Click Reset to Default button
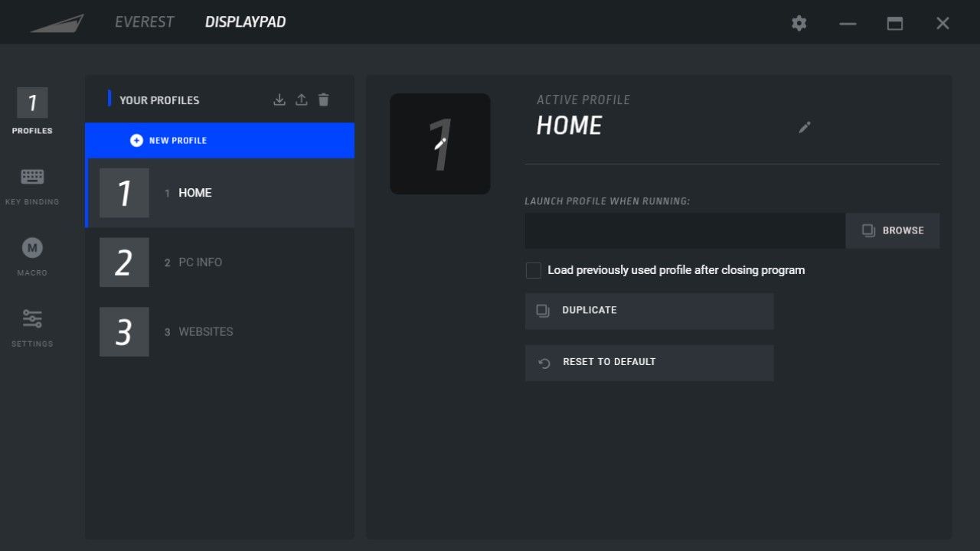This screenshot has width=980, height=551. pos(649,363)
